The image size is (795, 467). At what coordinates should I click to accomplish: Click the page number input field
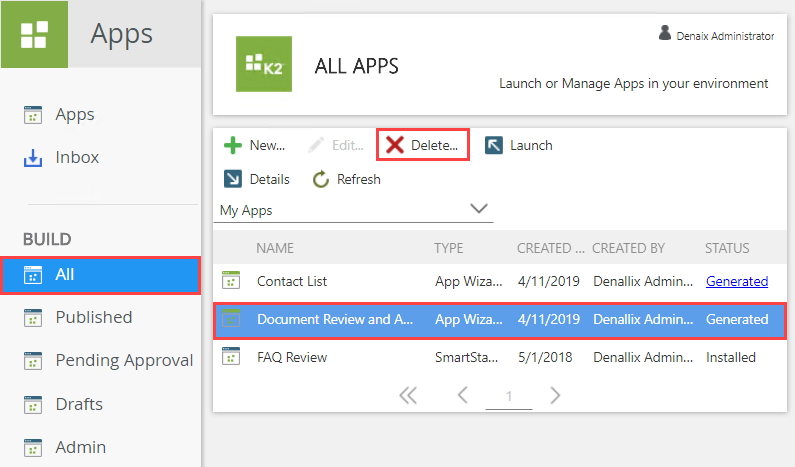click(509, 397)
